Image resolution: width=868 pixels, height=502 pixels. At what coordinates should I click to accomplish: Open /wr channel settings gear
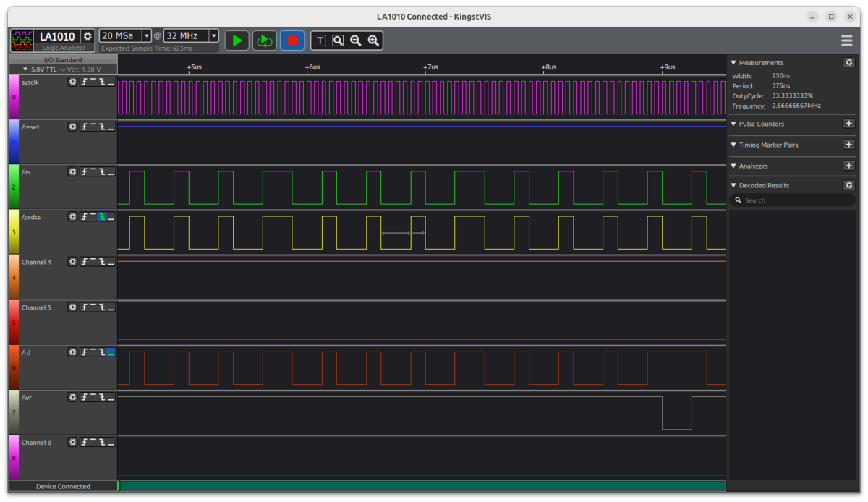tap(72, 396)
